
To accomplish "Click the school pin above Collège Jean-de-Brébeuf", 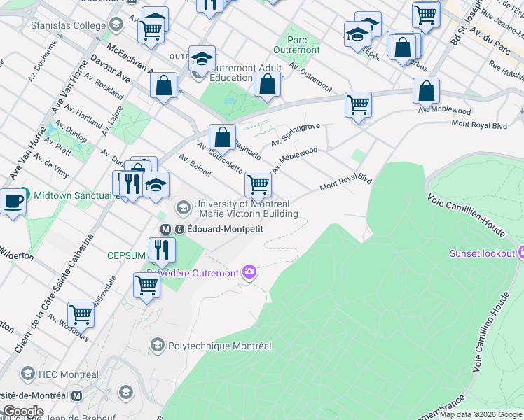I will pyautogui.click(x=126, y=392).
